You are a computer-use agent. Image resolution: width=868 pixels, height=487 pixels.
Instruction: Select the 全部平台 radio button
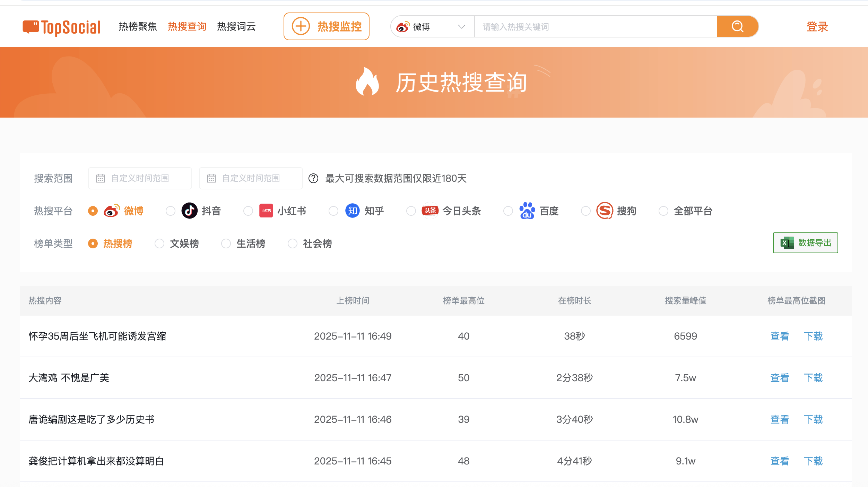click(x=663, y=211)
